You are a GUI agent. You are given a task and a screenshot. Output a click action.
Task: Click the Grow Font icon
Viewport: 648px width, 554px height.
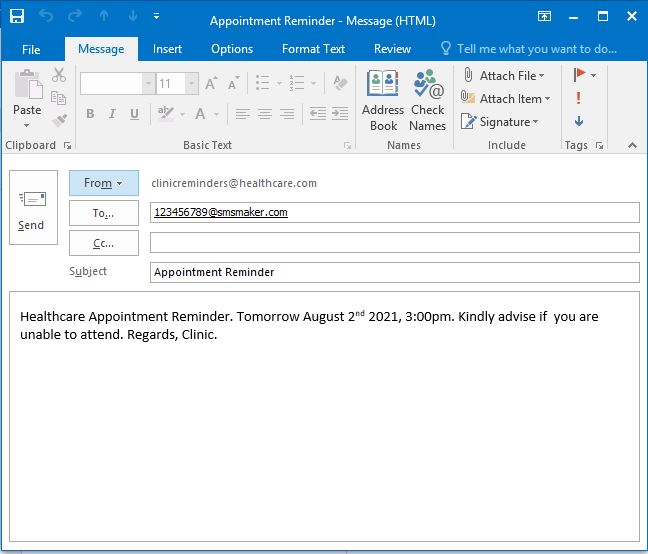(x=211, y=83)
